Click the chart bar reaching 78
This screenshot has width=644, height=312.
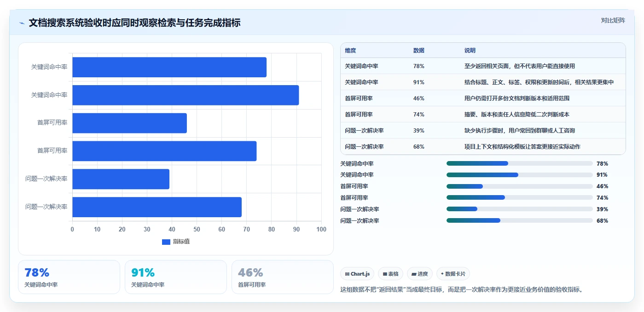169,67
